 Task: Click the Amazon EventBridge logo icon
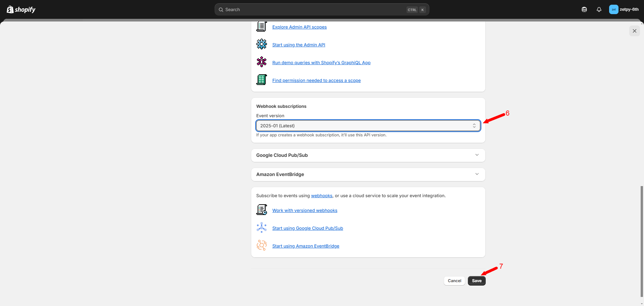[262, 246]
